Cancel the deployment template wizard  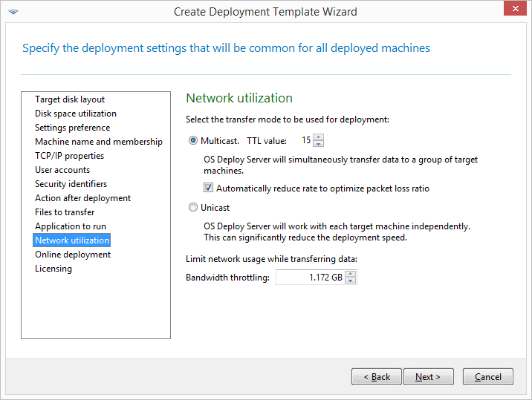pyautogui.click(x=488, y=377)
